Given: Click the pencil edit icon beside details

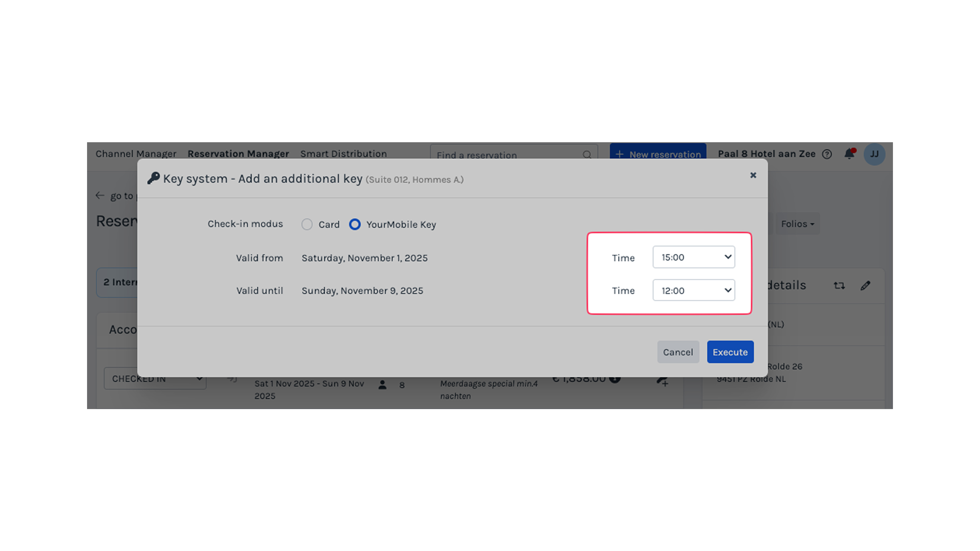Looking at the screenshot, I should click(866, 285).
